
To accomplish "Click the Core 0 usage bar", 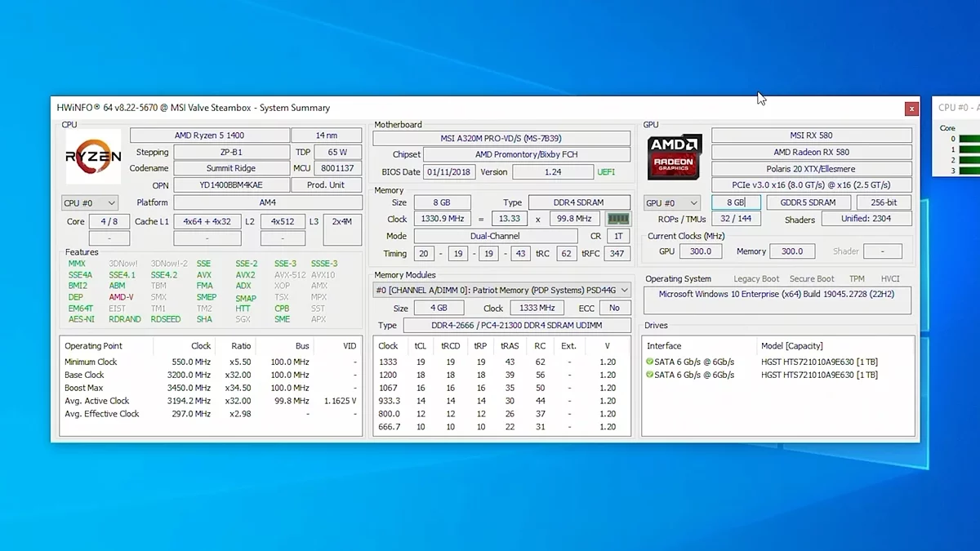I will coord(969,139).
